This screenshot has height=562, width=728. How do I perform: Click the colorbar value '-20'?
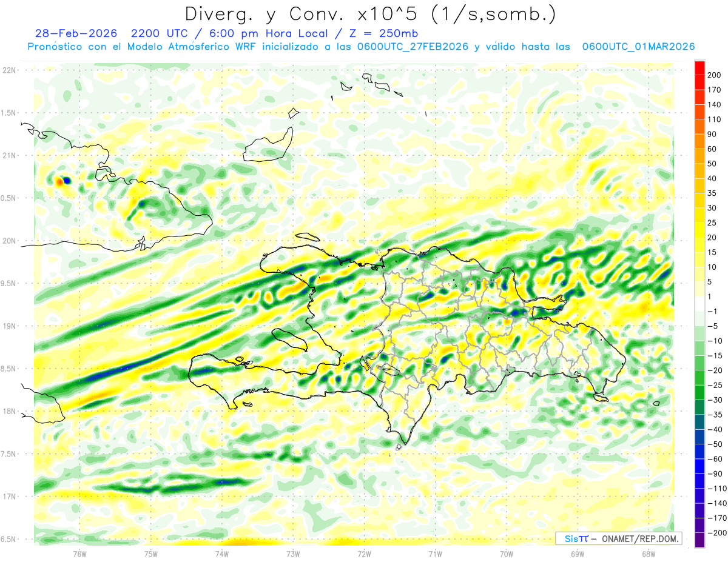point(716,370)
